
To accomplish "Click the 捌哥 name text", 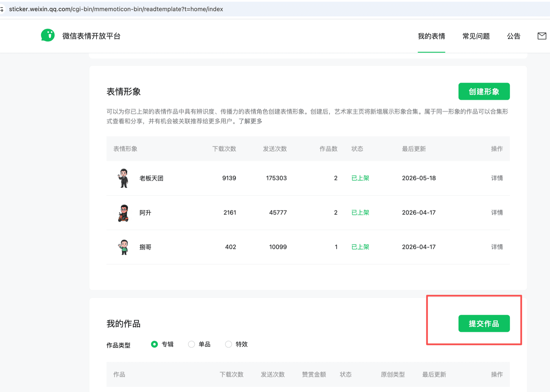I will point(145,247).
